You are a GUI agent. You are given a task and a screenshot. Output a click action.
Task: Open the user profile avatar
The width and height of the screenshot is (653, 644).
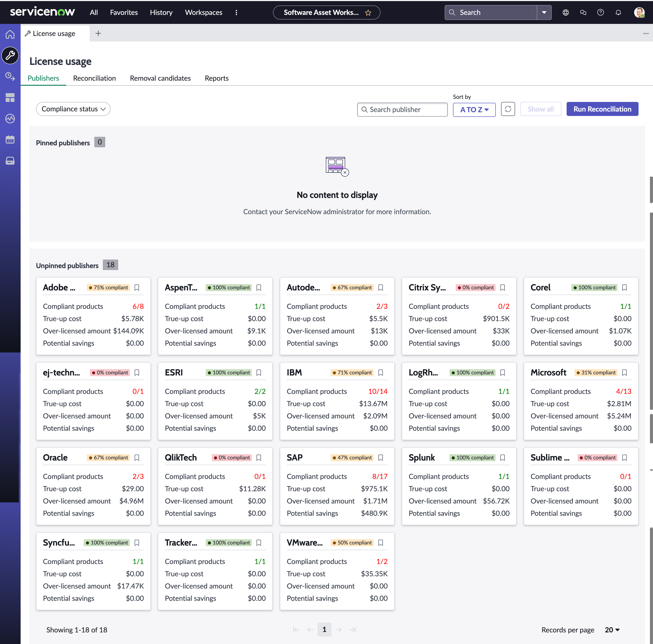pyautogui.click(x=639, y=12)
